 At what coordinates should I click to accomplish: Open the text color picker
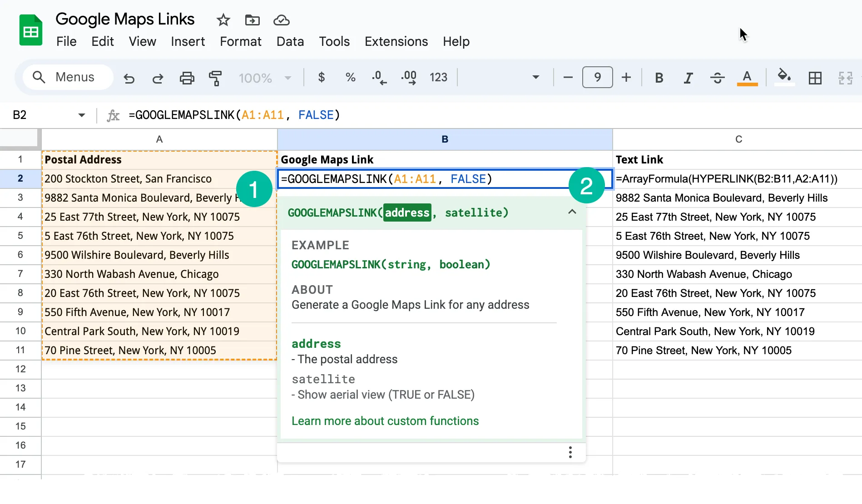coord(747,78)
